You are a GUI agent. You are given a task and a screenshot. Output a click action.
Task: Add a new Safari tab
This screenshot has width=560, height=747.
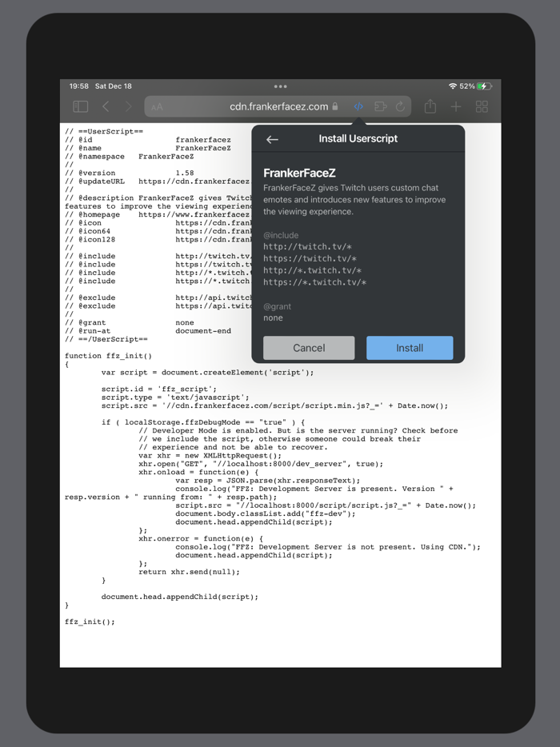pyautogui.click(x=456, y=106)
